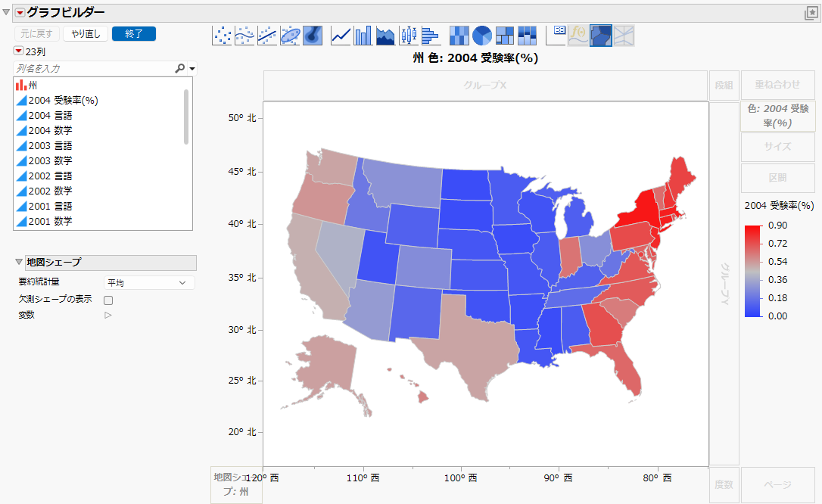Select the Ellipse element icon

[290, 36]
